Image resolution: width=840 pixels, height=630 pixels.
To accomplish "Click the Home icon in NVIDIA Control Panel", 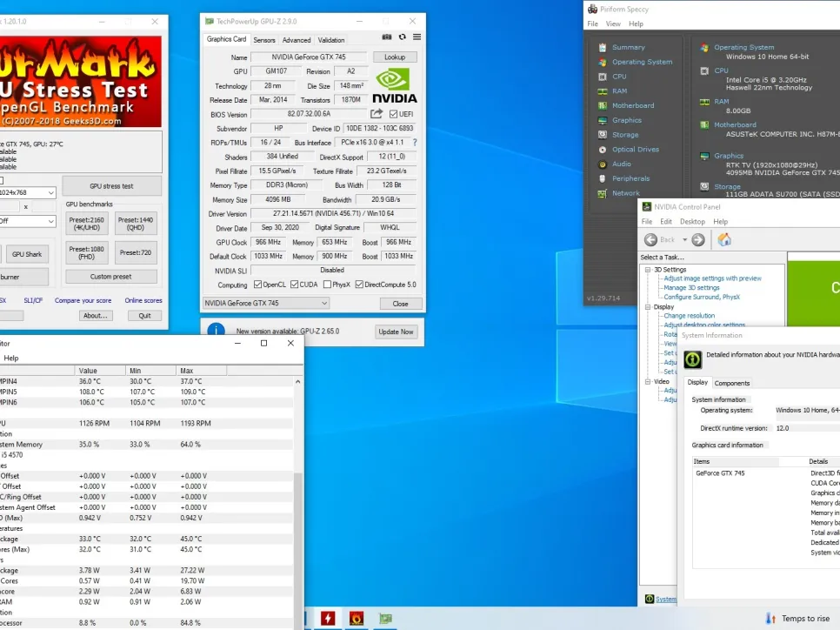I will click(x=724, y=239).
